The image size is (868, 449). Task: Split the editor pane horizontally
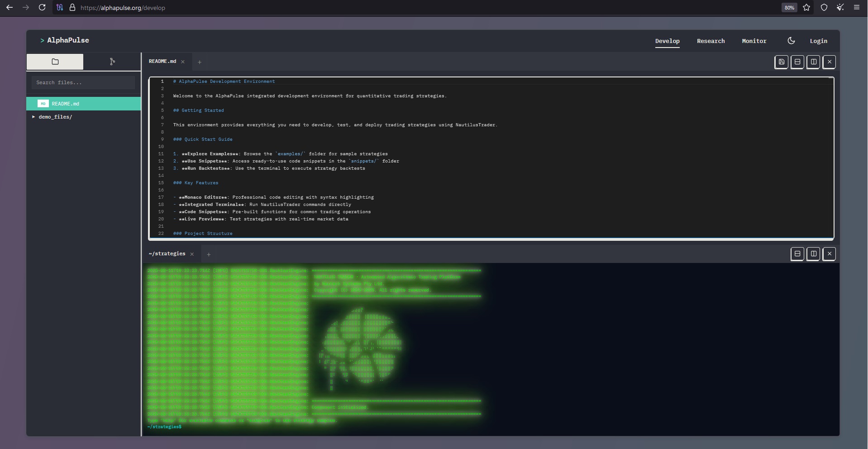797,62
